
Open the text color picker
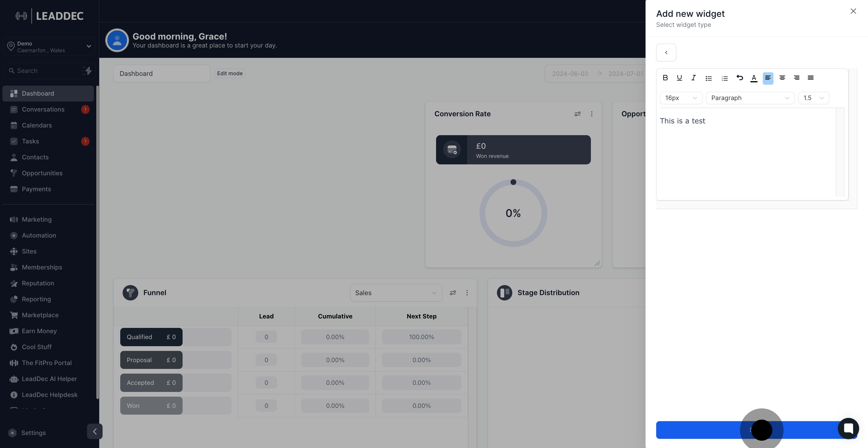[x=754, y=78]
